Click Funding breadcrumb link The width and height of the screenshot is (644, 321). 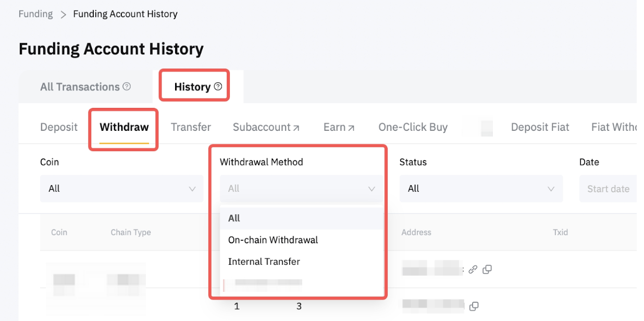click(x=35, y=14)
